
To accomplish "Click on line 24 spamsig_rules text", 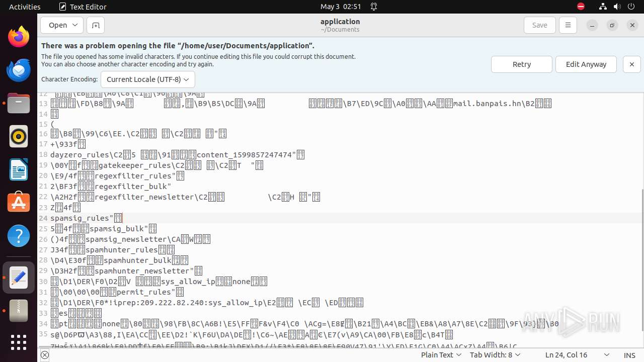I will 80,218.
